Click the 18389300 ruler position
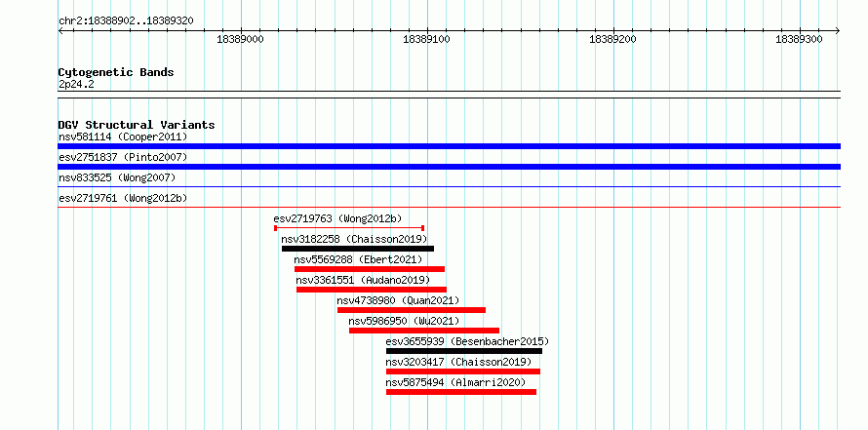This screenshot has height=430, width=868. coord(799,39)
